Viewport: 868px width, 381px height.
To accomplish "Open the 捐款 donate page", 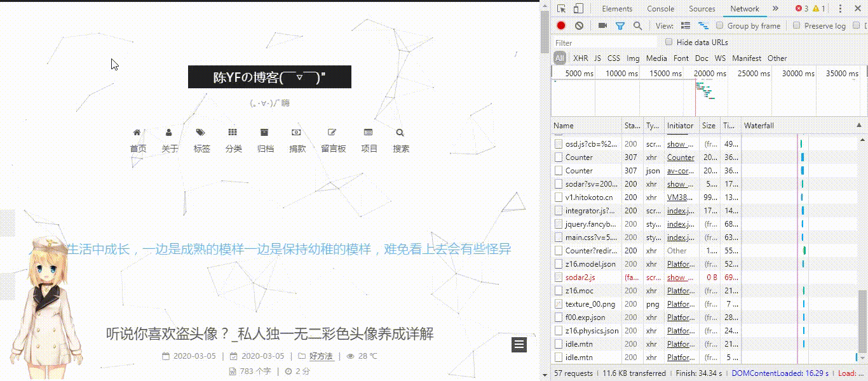I will [297, 140].
